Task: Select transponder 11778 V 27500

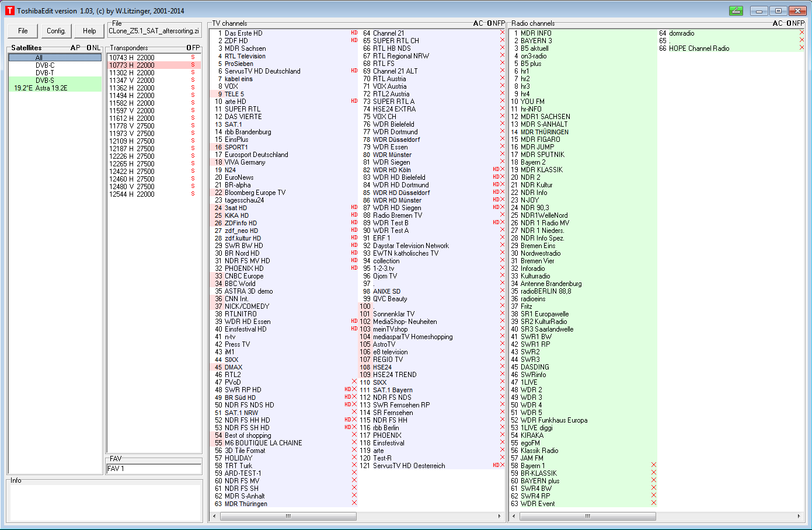Action: (154, 126)
